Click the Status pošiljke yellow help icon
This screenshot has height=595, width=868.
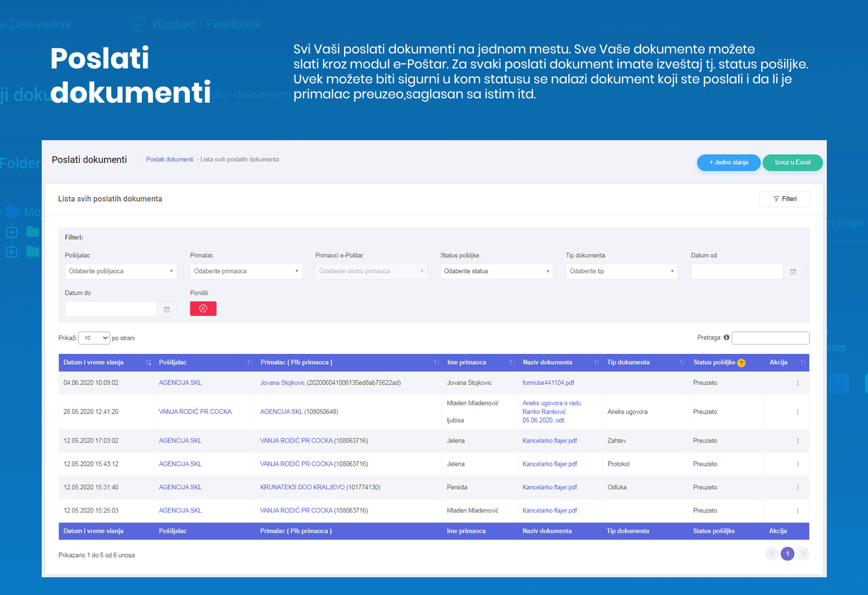tap(741, 363)
